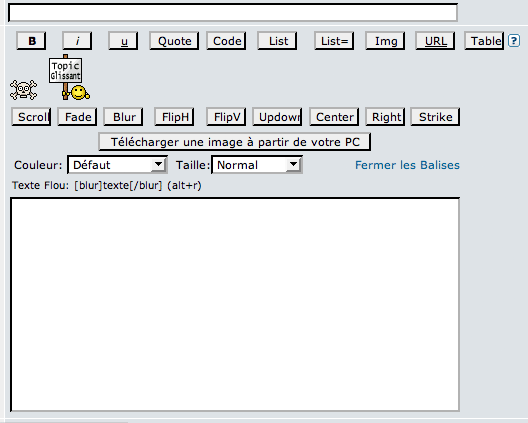Apply italic with the i button
528x423 pixels.
point(77,41)
